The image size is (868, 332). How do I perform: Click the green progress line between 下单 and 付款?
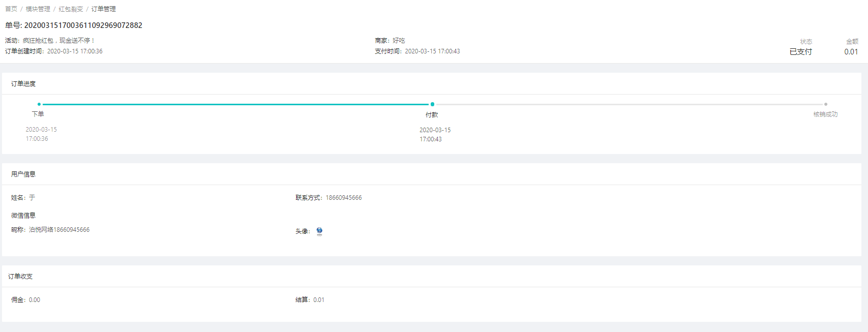pyautogui.click(x=236, y=104)
